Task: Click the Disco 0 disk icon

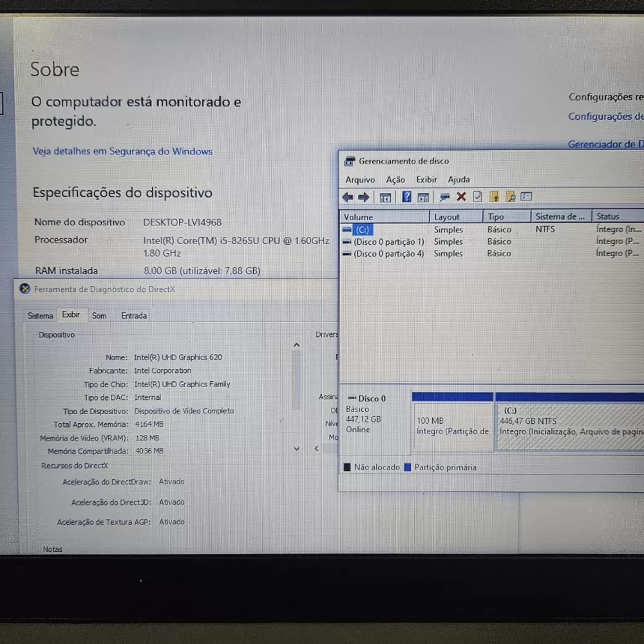Action: tap(352, 397)
